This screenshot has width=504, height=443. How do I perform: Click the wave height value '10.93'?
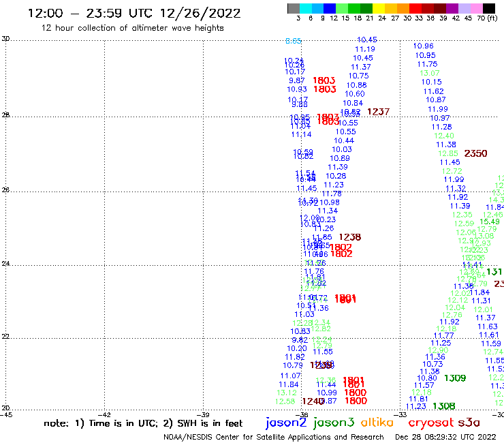(x=297, y=89)
